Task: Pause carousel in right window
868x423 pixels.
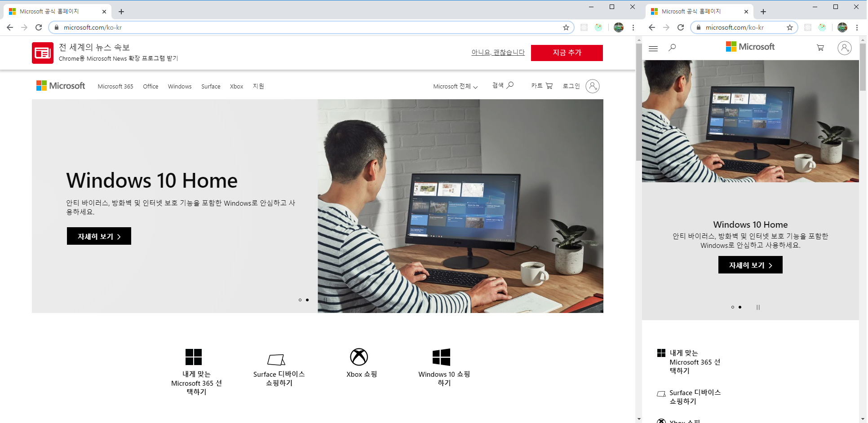Action: 758,307
